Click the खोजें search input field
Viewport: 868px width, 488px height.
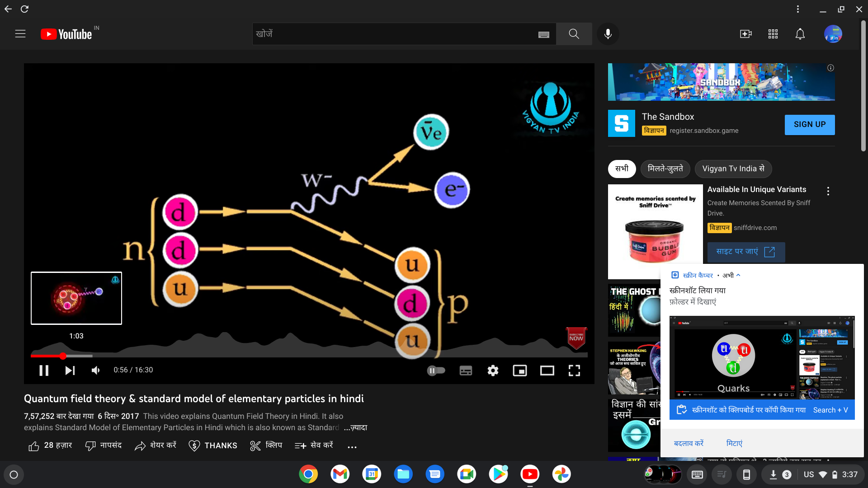(x=393, y=34)
